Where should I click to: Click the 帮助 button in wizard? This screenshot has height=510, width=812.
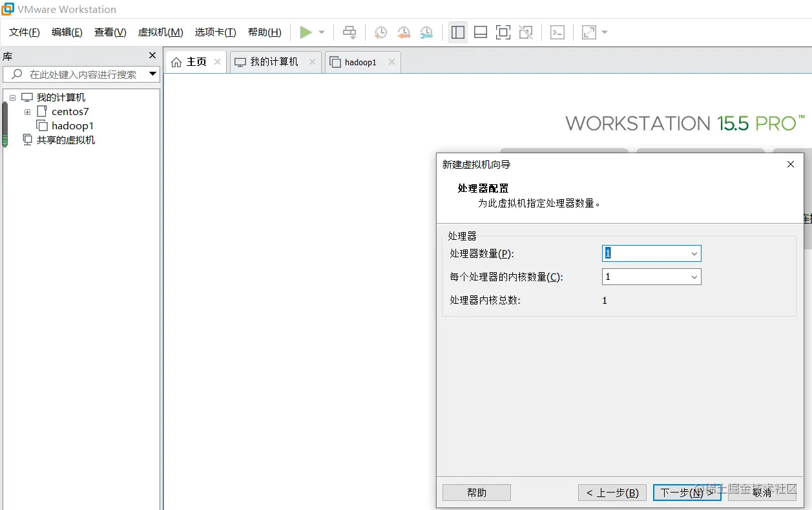477,493
